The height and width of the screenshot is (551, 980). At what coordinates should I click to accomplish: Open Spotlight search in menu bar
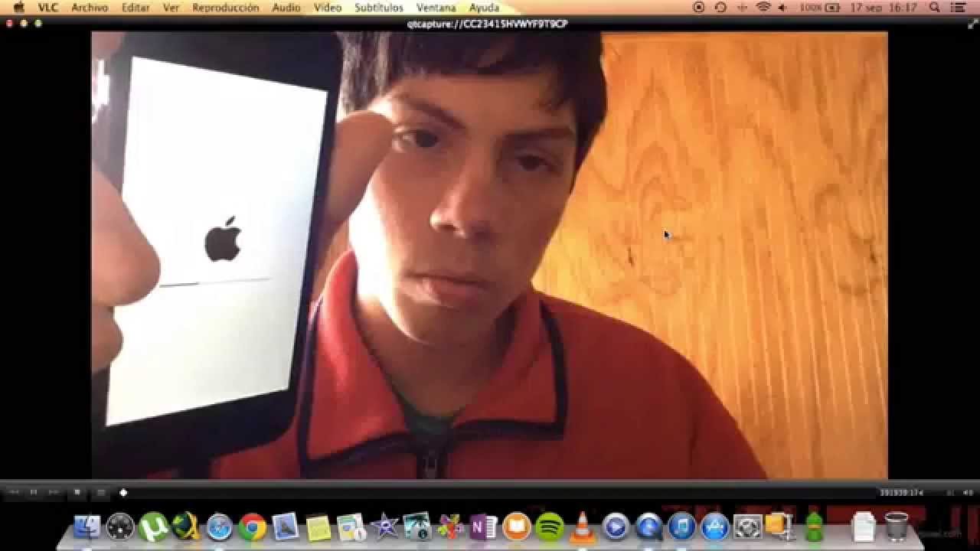[x=935, y=8]
